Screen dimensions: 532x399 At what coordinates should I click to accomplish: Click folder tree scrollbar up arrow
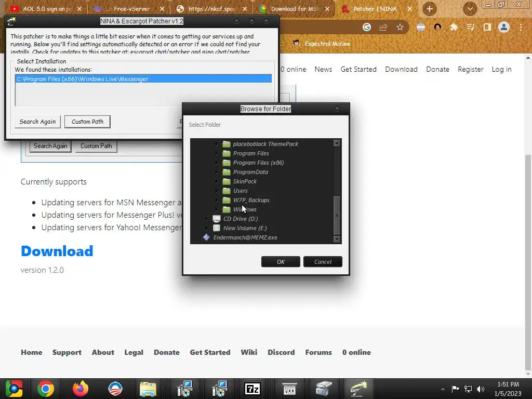[x=337, y=143]
